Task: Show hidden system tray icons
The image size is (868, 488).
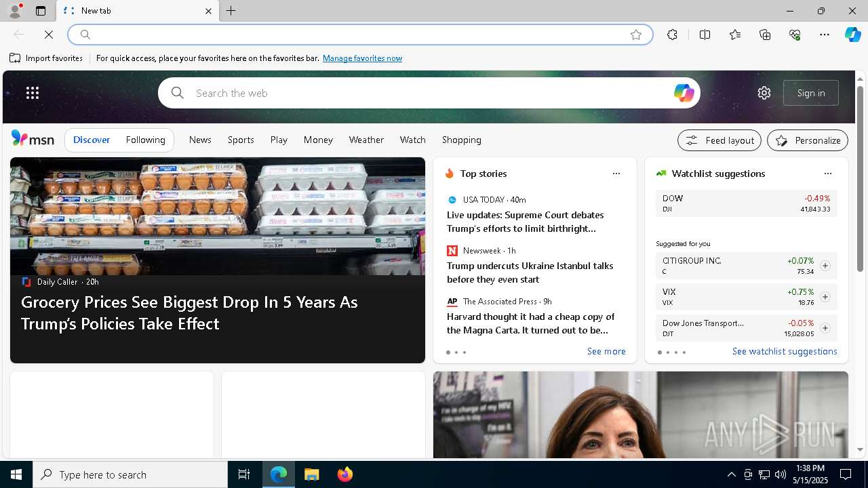Action: tap(731, 474)
